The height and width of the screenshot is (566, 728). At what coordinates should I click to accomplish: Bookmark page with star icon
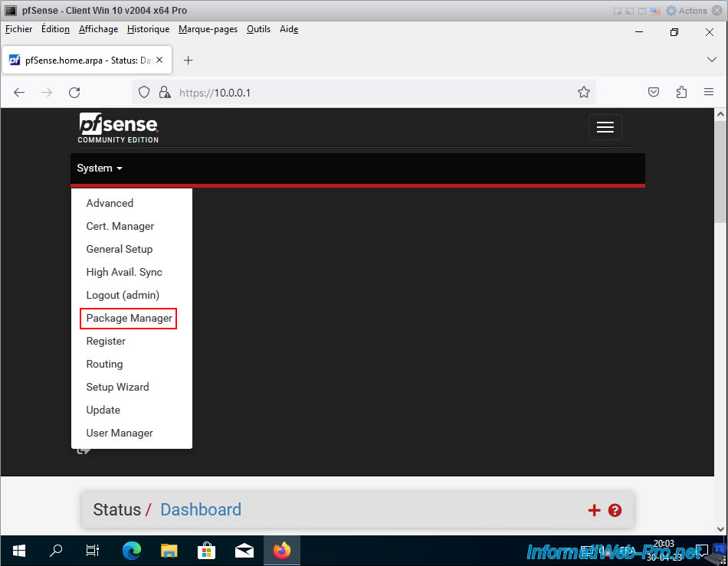pyautogui.click(x=584, y=93)
